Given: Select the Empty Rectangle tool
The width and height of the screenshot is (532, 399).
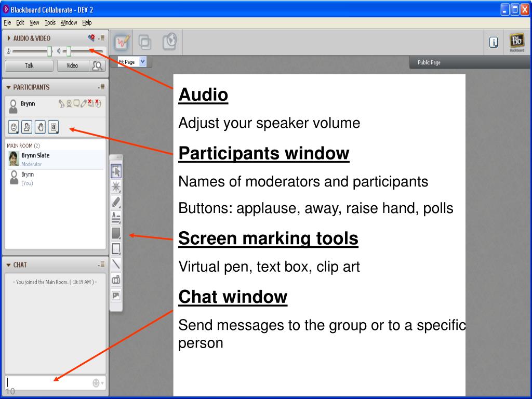Looking at the screenshot, I should click(x=116, y=249).
